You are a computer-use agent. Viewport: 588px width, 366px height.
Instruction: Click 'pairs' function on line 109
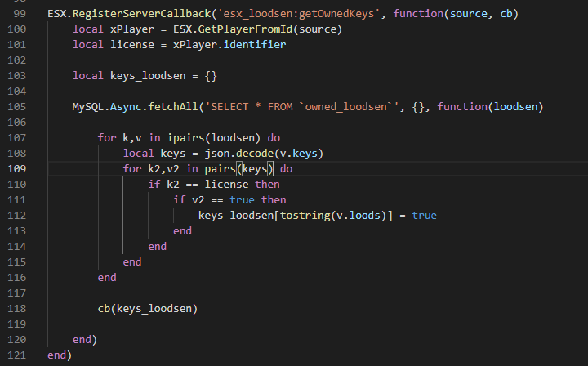click(220, 169)
